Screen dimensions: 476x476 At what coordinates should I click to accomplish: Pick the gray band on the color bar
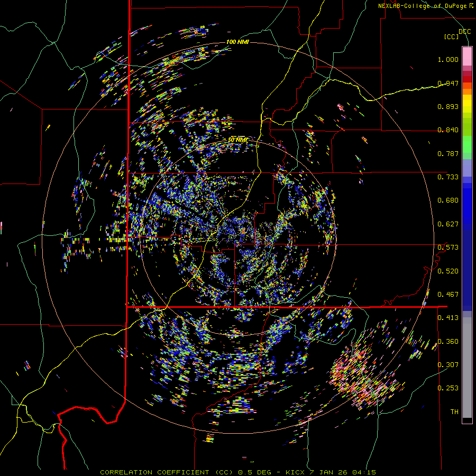467,368
